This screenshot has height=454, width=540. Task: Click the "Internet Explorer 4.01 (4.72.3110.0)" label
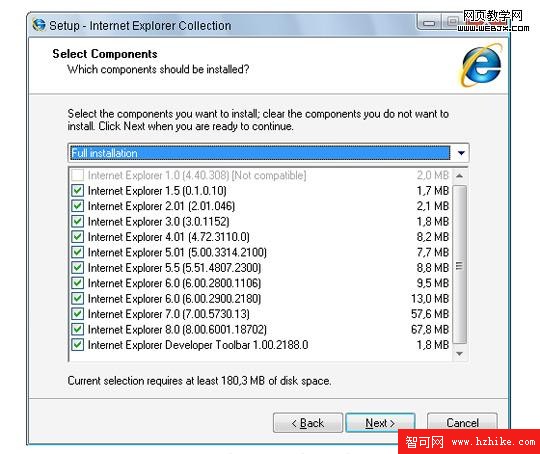tap(168, 237)
